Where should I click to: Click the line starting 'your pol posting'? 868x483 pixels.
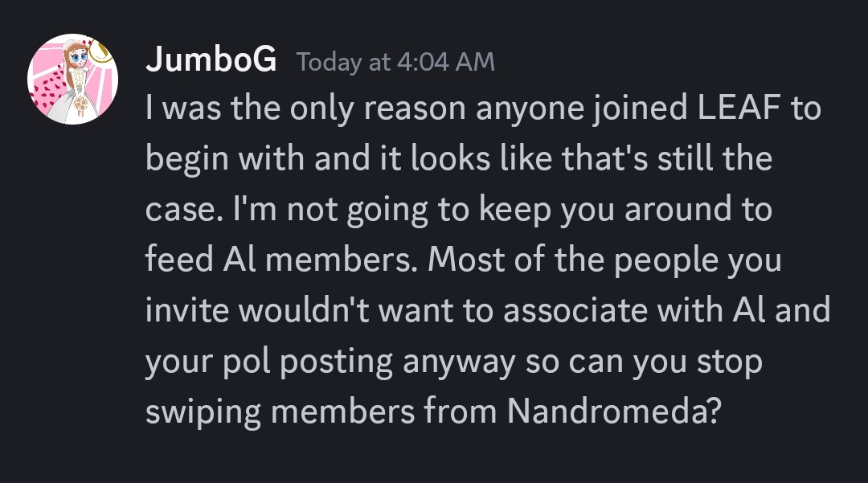454,362
